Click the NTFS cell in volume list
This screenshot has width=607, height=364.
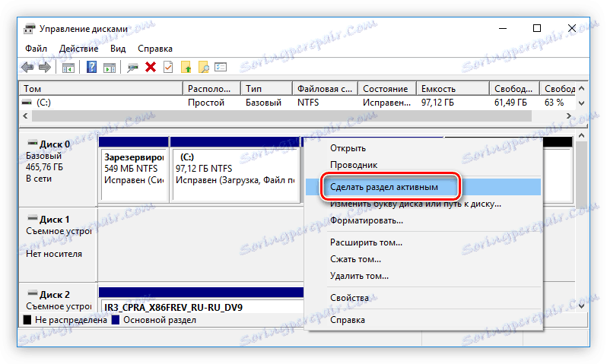pyautogui.click(x=308, y=103)
